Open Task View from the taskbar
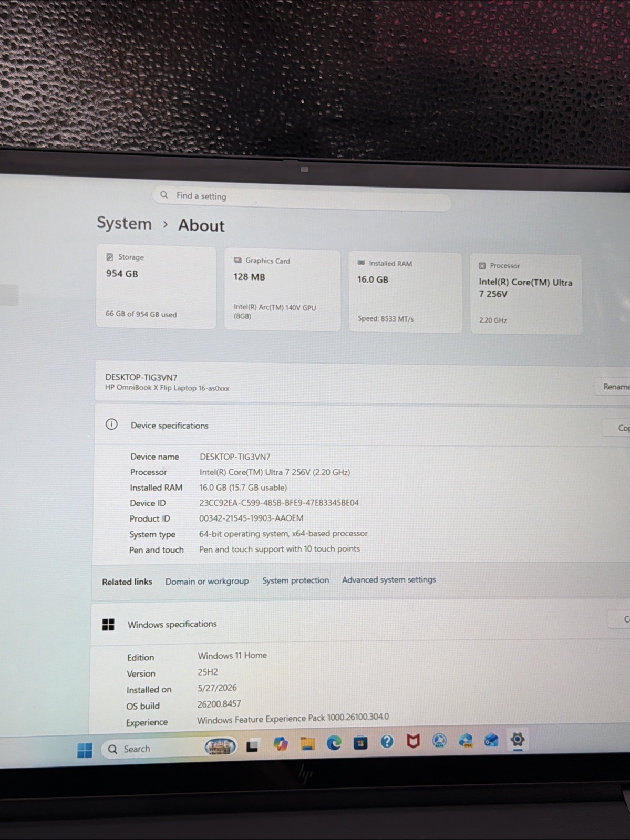The width and height of the screenshot is (630, 840). (252, 745)
